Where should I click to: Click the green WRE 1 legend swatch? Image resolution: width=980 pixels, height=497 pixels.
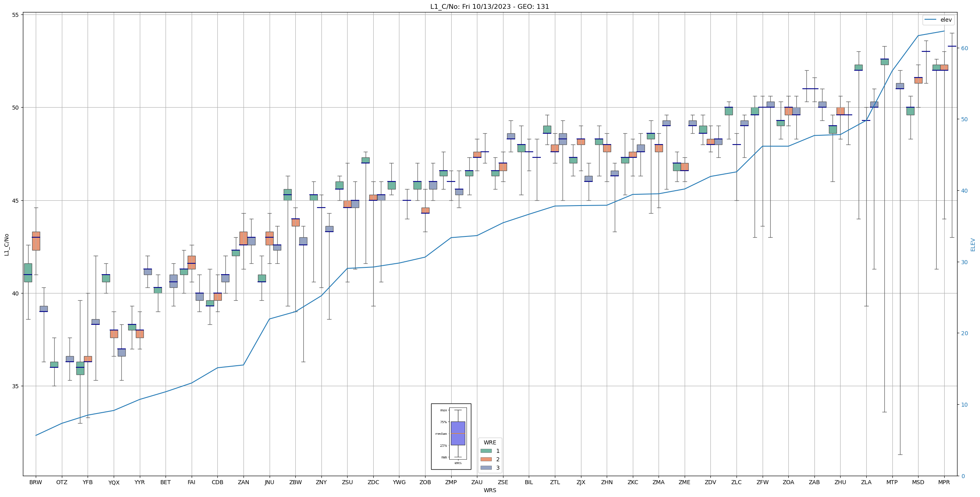[x=486, y=451]
